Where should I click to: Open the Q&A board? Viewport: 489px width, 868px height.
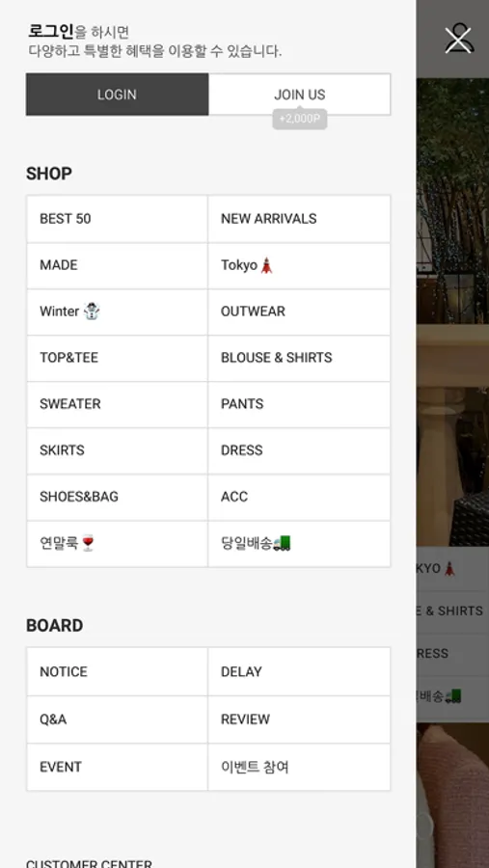[117, 719]
